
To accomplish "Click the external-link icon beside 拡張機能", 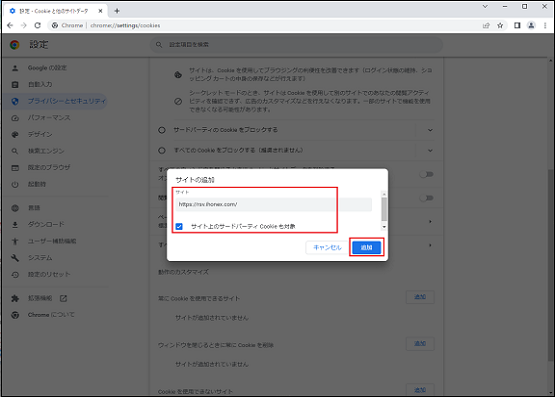I will [63, 298].
